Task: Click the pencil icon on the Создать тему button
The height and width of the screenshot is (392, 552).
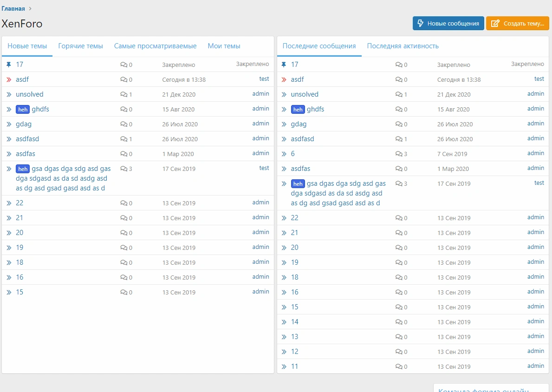Action: 495,23
